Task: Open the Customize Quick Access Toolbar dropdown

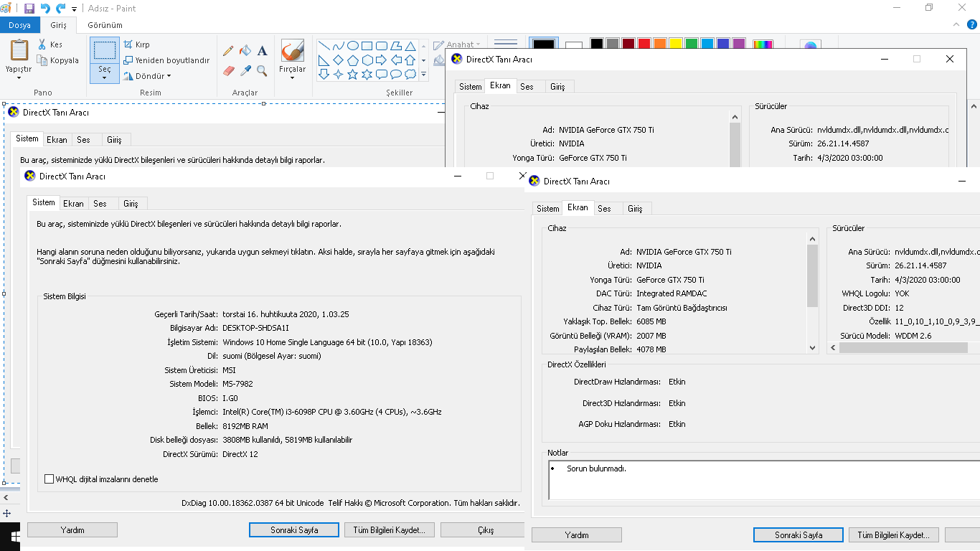Action: pos(75,9)
